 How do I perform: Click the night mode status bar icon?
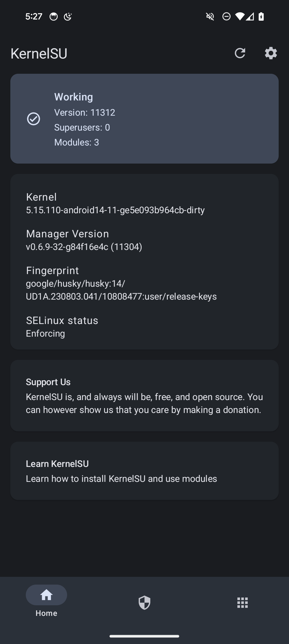click(68, 16)
